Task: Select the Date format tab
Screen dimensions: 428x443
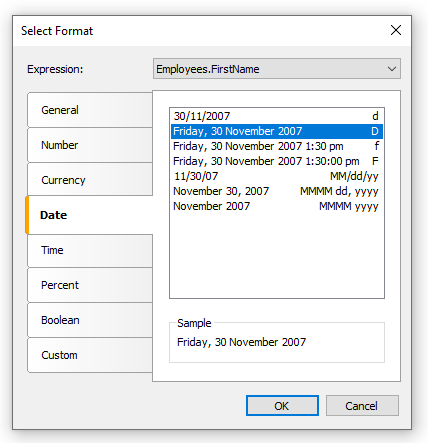Action: (89, 215)
